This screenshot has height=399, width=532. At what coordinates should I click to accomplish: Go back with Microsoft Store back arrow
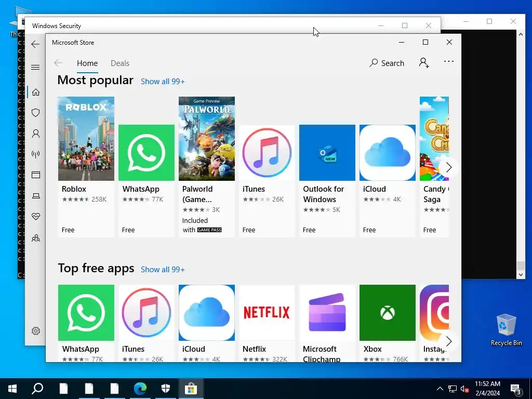pyautogui.click(x=58, y=63)
